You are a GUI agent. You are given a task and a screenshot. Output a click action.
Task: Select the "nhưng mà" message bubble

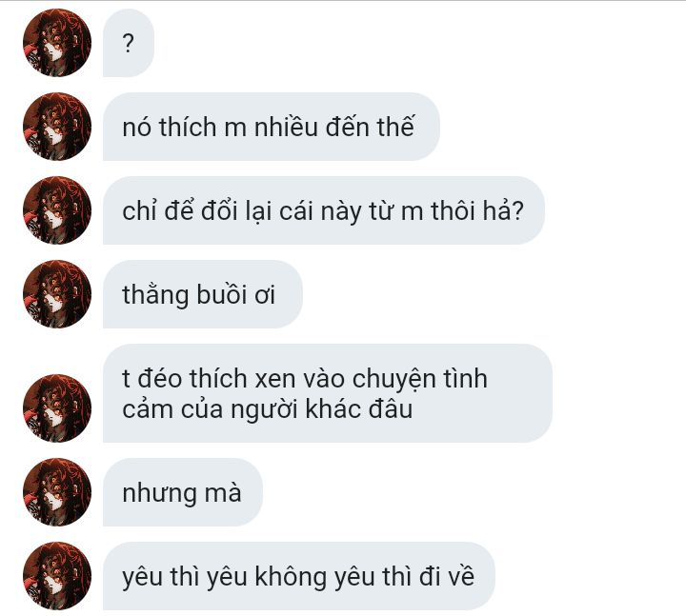point(182,492)
